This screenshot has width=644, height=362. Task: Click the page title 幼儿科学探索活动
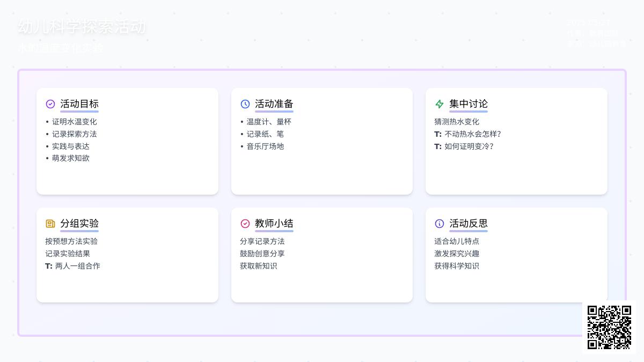(82, 27)
